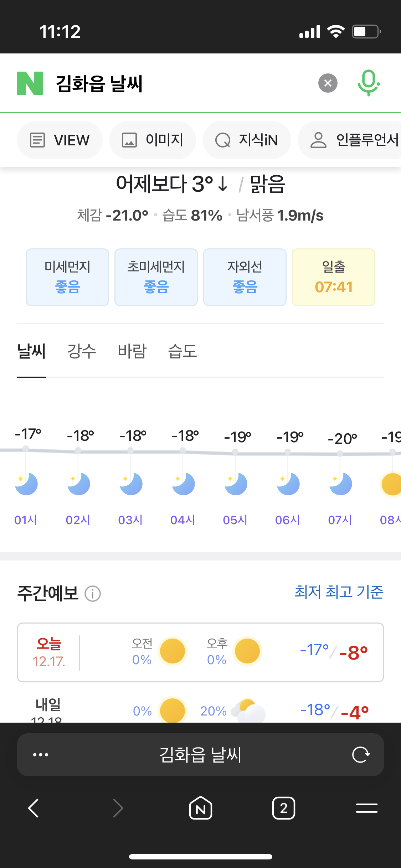Reload the page with refresh icon

coord(361,755)
